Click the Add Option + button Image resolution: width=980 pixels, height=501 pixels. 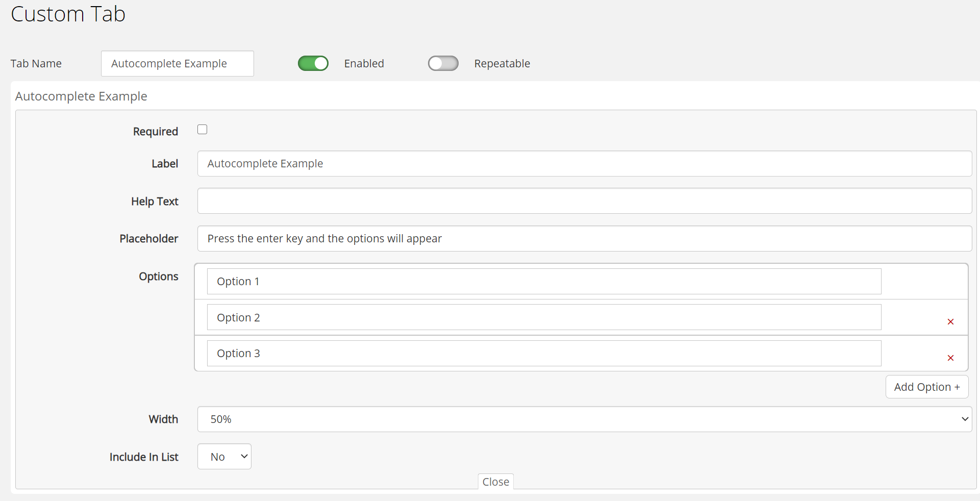click(926, 387)
